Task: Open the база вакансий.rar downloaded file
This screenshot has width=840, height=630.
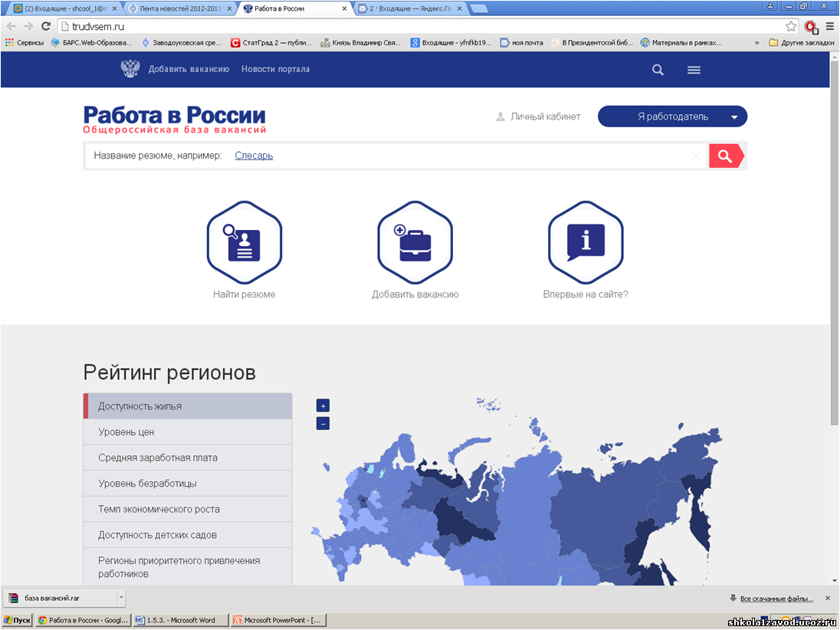Action: (x=60, y=598)
